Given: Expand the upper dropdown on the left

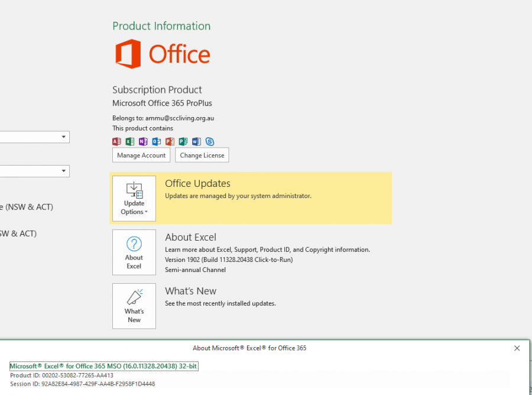Looking at the screenshot, I should (63, 137).
